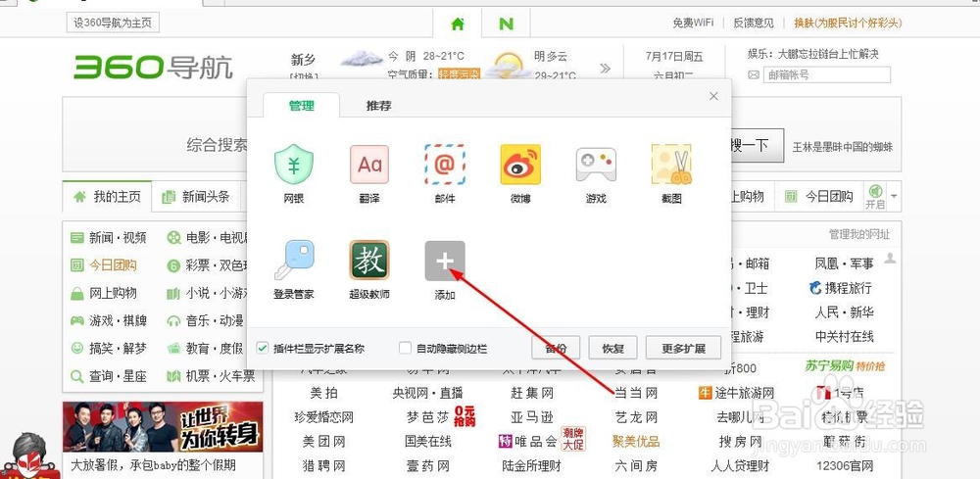This screenshot has width=980, height=479.
Task: Click the 换肤 skin change link
Action: click(849, 24)
